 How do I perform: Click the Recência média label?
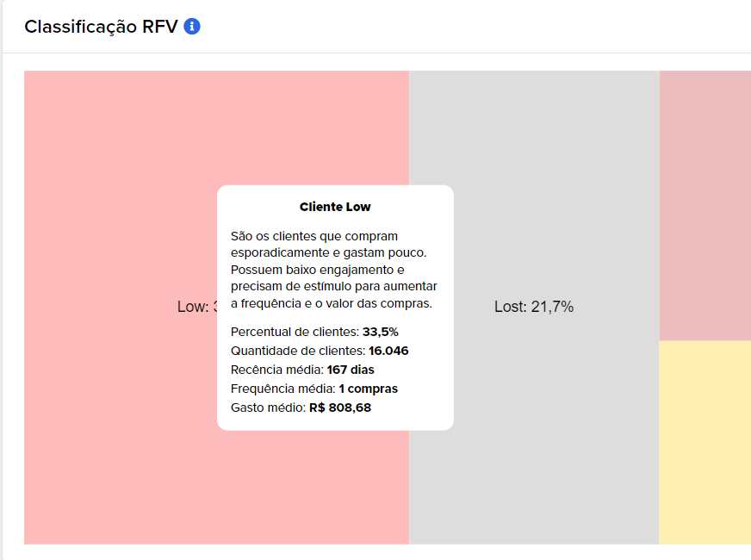click(276, 370)
